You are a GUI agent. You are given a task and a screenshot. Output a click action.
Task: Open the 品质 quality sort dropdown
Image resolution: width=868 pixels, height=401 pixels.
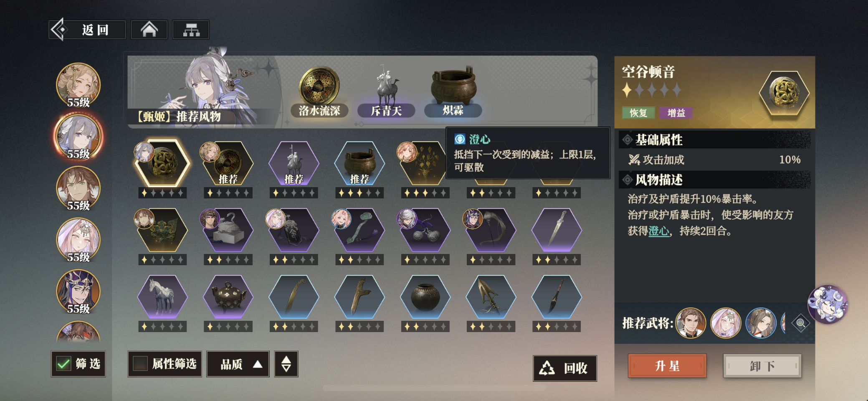point(238,364)
